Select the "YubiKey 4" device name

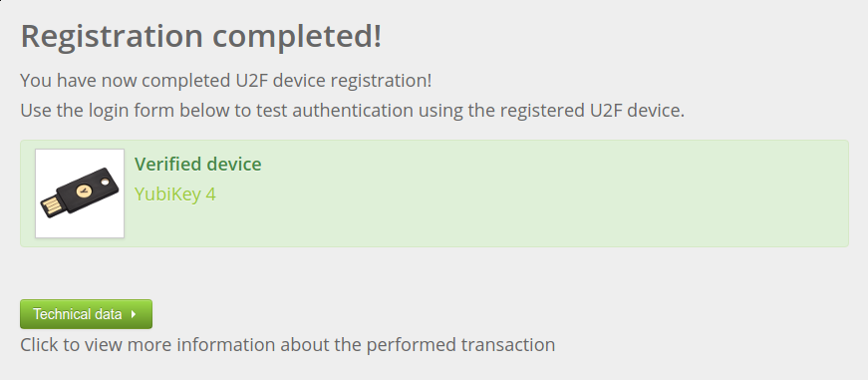175,193
